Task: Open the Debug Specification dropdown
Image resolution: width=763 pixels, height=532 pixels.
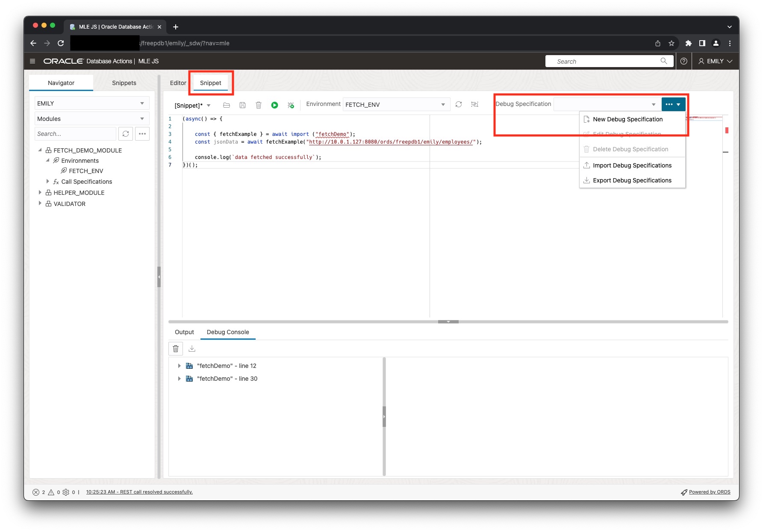Action: (653, 104)
